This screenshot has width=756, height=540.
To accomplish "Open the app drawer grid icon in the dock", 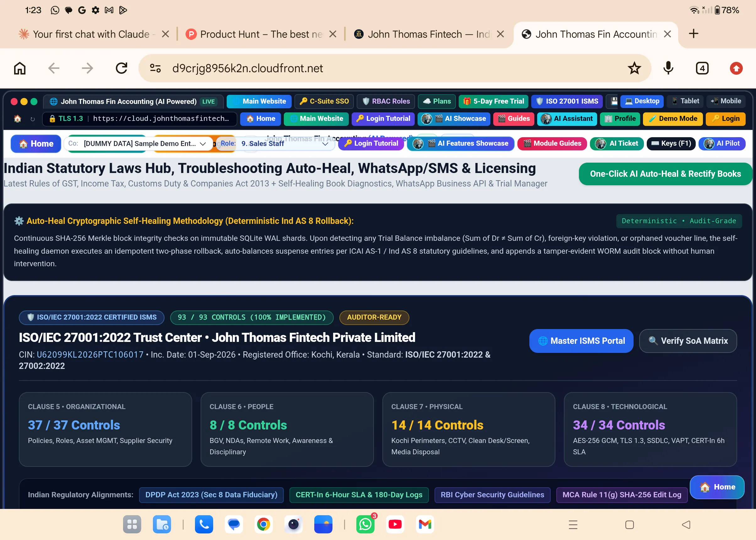I will 132,524.
